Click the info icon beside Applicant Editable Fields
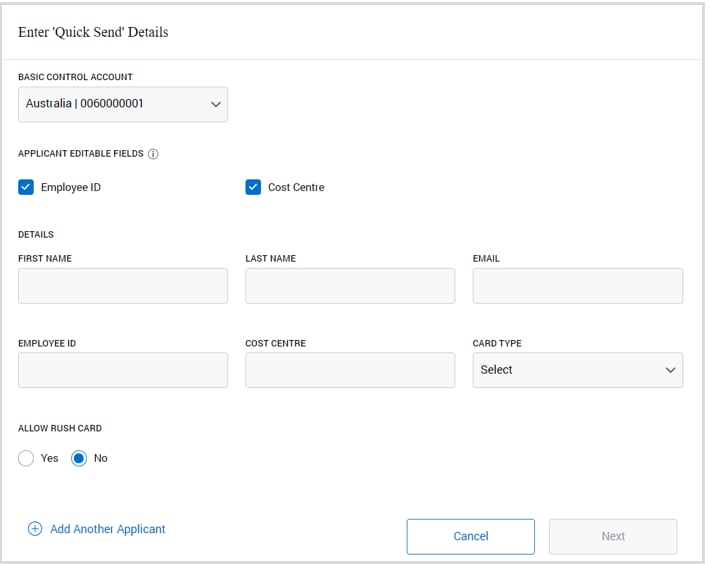Image resolution: width=710 pixels, height=564 pixels. pos(153,154)
